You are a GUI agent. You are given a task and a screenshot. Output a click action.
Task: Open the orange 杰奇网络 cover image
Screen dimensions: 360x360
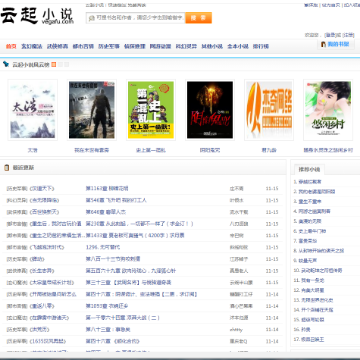(x=269, y=110)
